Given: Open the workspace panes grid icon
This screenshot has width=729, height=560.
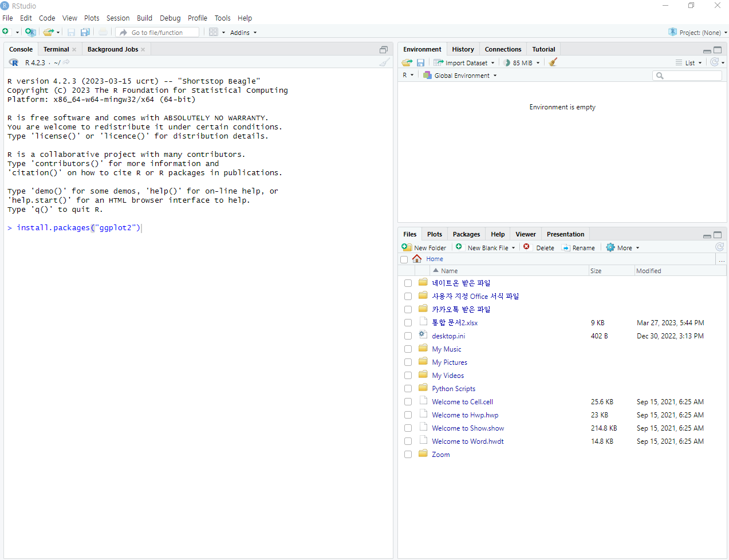Looking at the screenshot, I should pos(214,32).
